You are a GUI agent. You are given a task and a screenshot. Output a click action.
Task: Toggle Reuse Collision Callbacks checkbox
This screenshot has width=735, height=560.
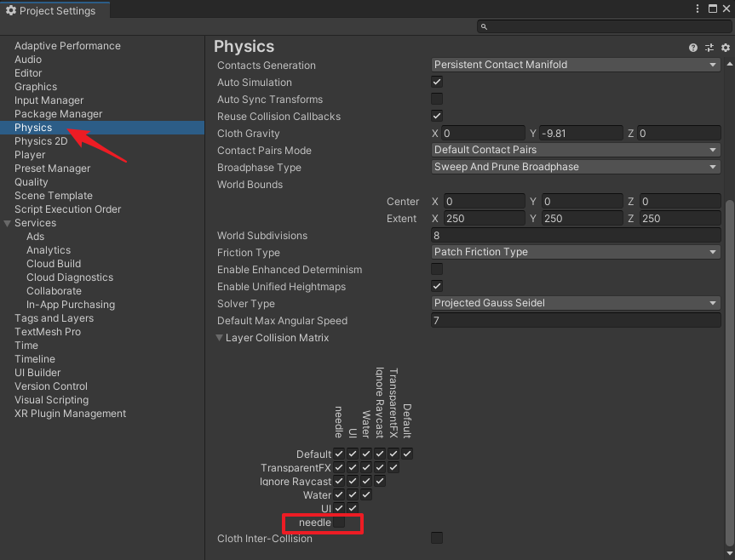[437, 116]
